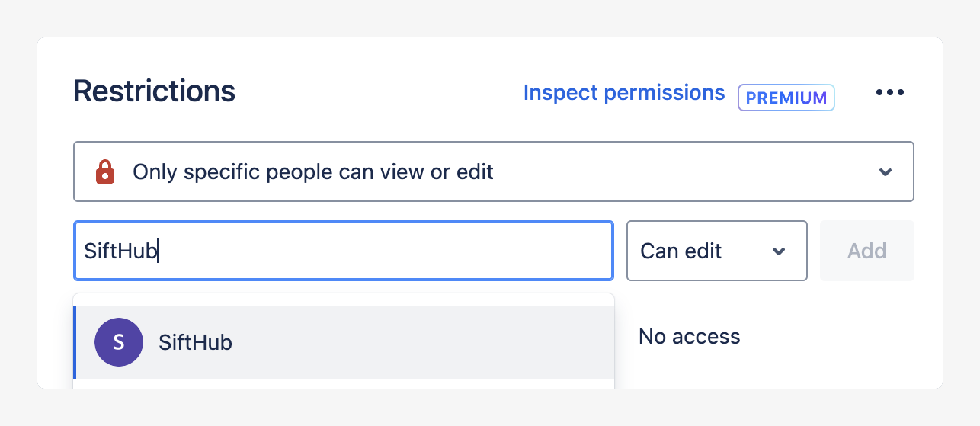The width and height of the screenshot is (980, 426).
Task: Click chevron arrow next to Can edit
Action: 778,251
